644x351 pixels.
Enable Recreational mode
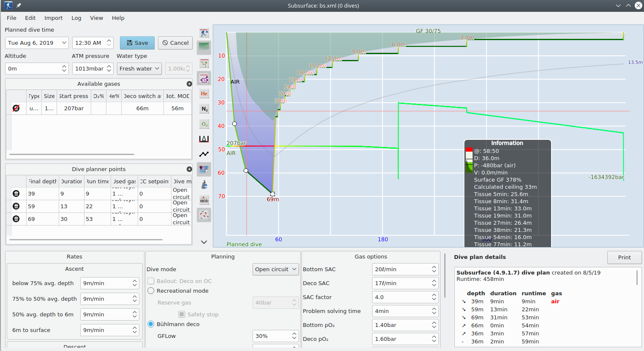click(151, 291)
